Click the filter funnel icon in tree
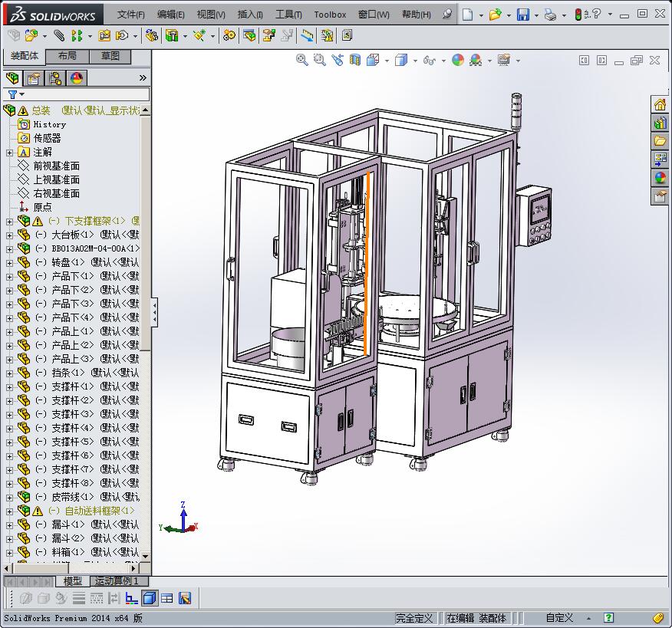Screen dimensions: 672x628 coord(12,94)
